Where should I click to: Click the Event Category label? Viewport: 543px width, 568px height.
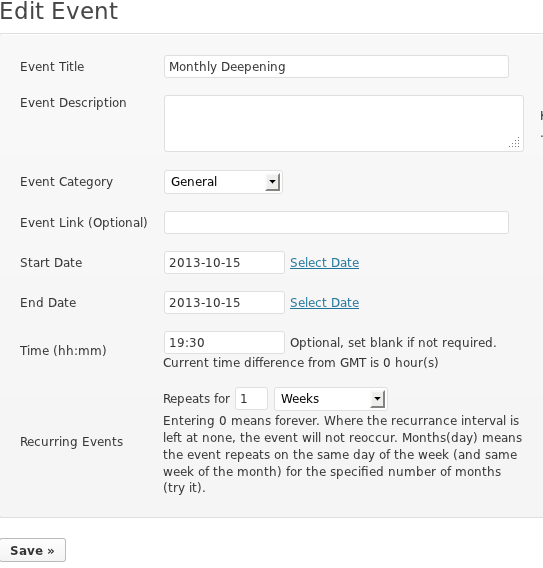(66, 182)
